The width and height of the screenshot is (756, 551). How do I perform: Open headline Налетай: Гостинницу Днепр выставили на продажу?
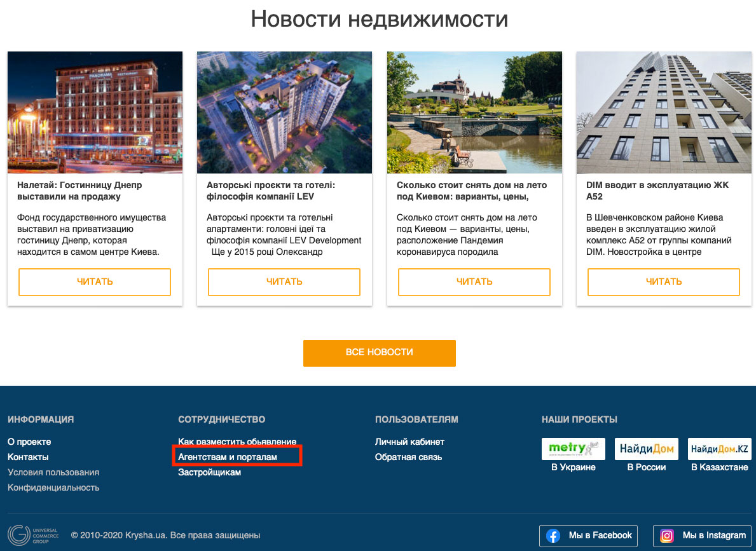click(x=79, y=191)
